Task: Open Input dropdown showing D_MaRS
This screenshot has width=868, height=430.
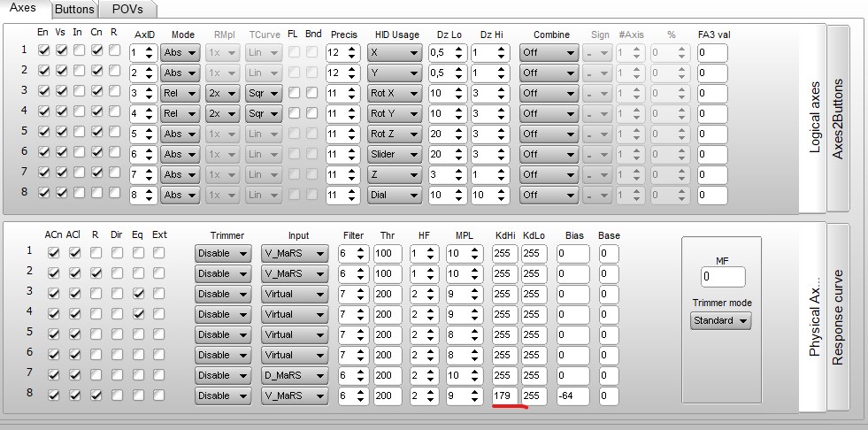Action: coord(295,375)
